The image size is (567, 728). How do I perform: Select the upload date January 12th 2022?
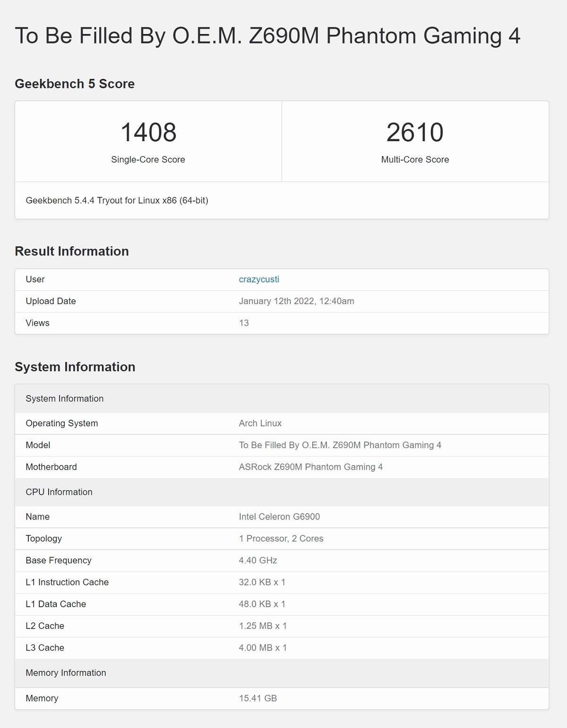pos(296,301)
